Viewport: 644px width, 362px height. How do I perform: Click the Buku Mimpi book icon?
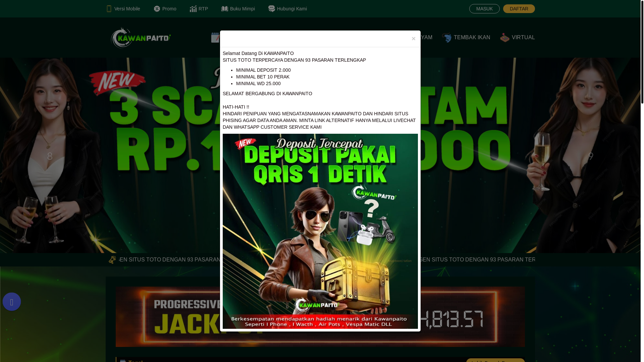[225, 9]
